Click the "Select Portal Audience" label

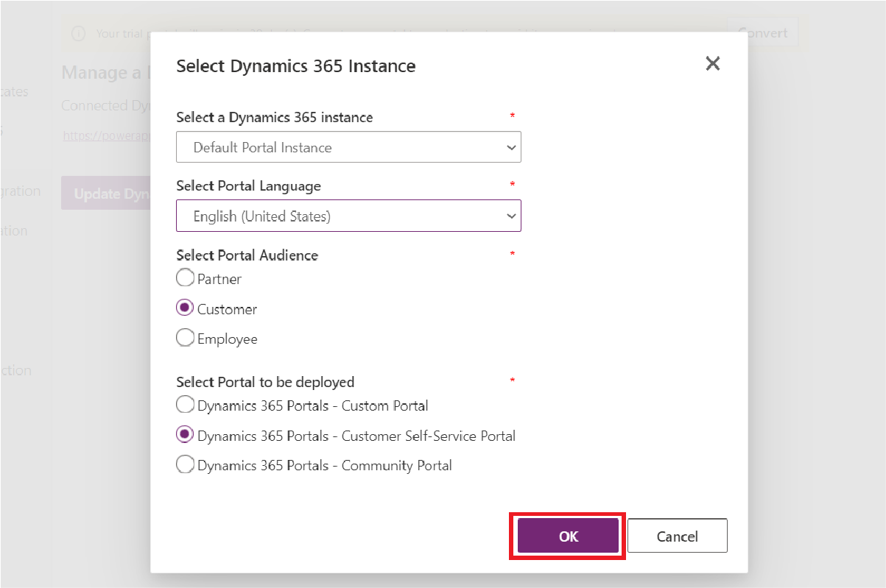click(x=247, y=255)
